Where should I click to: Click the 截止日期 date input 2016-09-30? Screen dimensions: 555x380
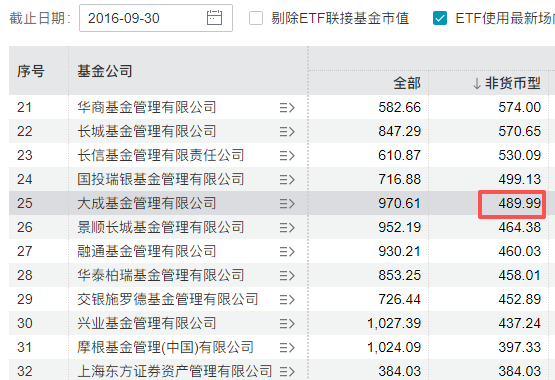click(156, 18)
